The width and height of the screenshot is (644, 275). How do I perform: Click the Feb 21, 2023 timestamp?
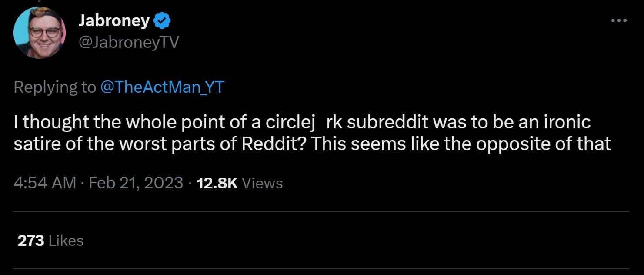click(x=135, y=183)
